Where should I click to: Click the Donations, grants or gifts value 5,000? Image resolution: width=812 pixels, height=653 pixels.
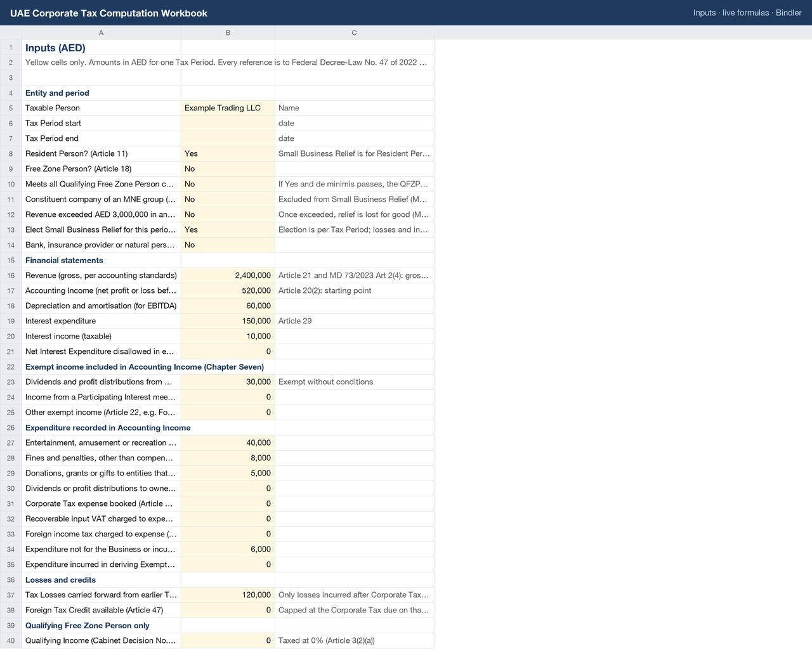pyautogui.click(x=228, y=473)
